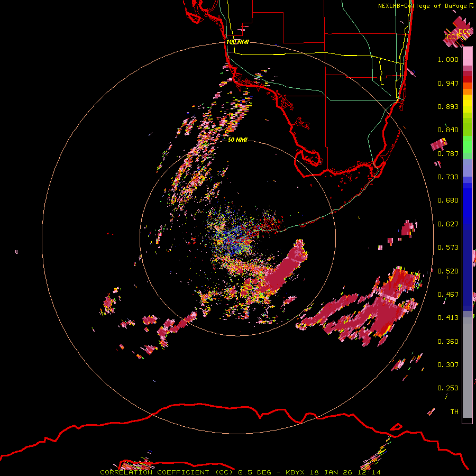Pick the yellow color bar segment beside 0.893

pyautogui.click(x=467, y=104)
